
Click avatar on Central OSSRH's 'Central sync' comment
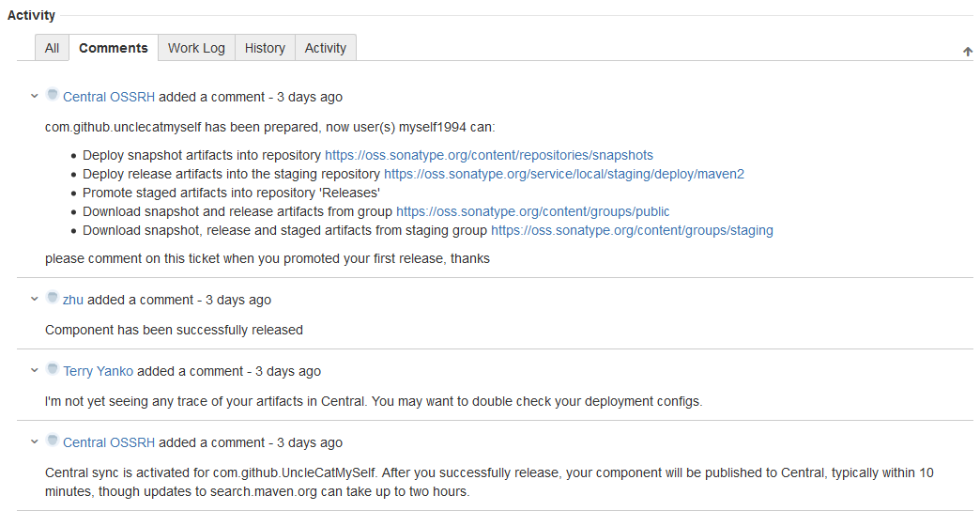pos(53,441)
